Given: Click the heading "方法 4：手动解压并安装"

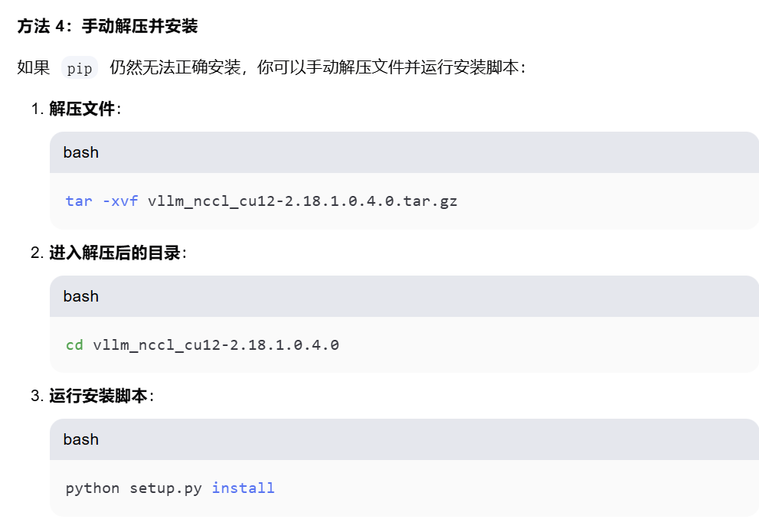Looking at the screenshot, I should 107,27.
